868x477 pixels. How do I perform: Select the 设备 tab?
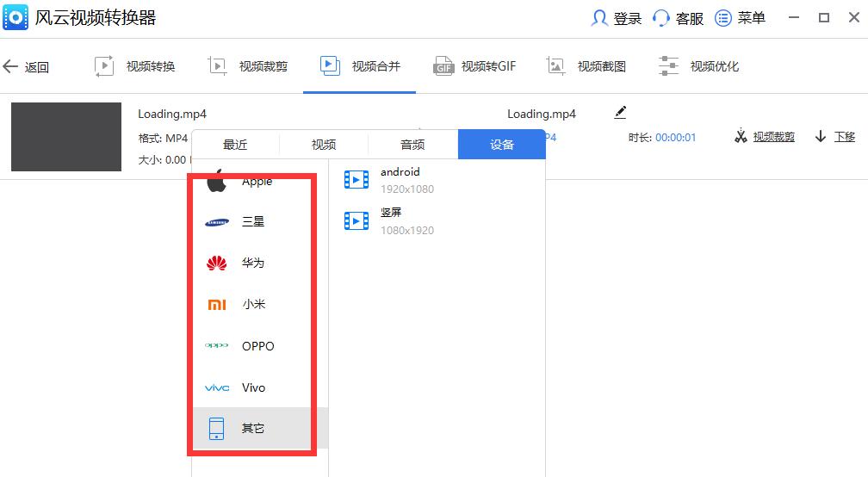(502, 145)
